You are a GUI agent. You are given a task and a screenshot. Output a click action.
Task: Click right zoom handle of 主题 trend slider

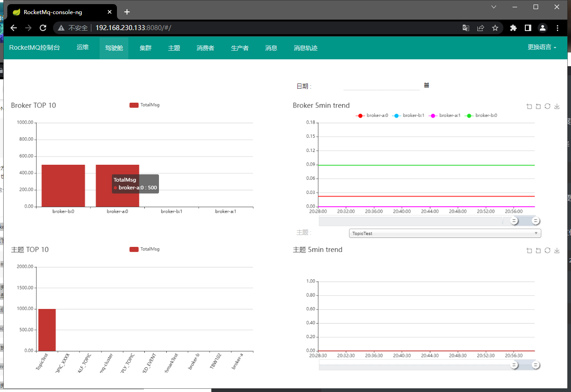click(536, 365)
